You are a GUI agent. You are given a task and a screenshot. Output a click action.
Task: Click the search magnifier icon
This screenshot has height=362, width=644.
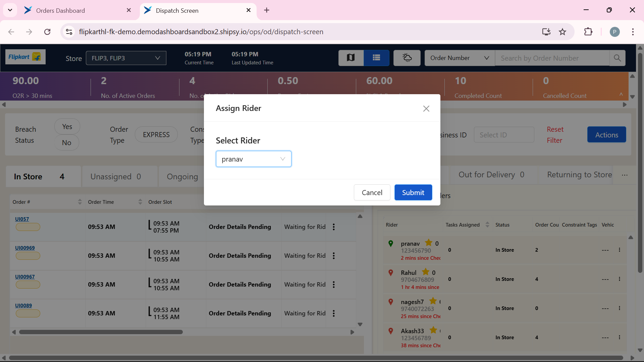coord(617,58)
